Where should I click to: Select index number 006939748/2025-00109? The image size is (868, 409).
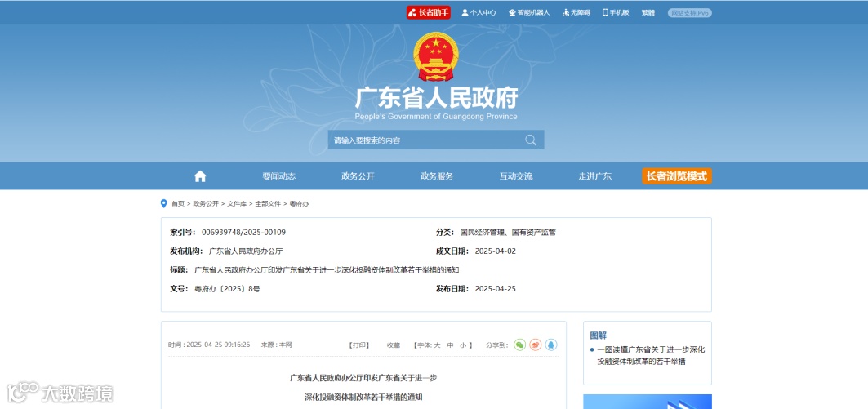tap(243, 233)
